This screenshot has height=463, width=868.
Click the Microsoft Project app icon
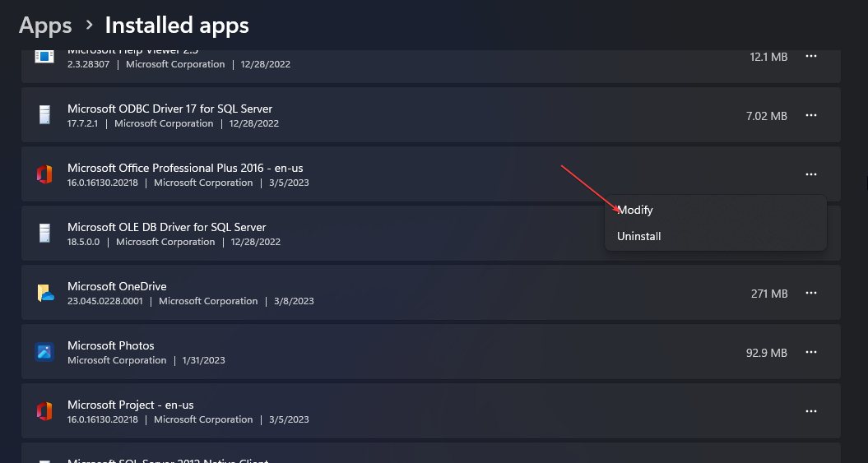(44, 411)
